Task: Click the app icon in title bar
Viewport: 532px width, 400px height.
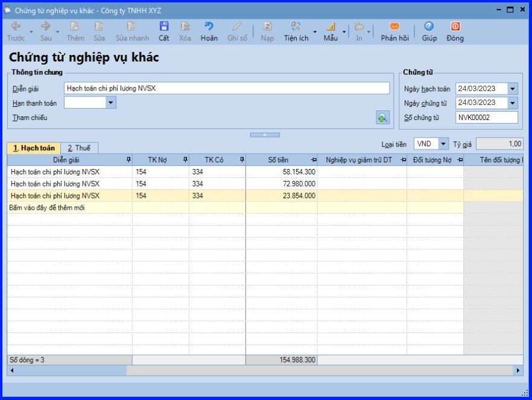Action: pos(7,10)
